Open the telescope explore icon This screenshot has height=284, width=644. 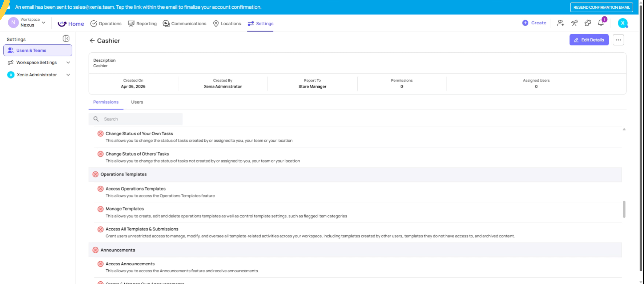(574, 23)
